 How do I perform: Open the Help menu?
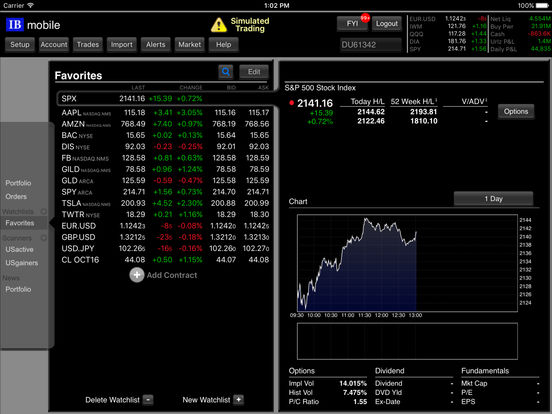click(x=224, y=45)
